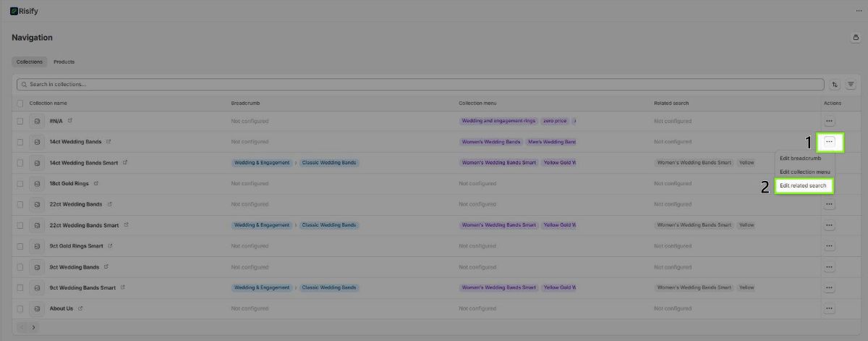Choose Edit related search from menu
This screenshot has width=868, height=341.
803,185
